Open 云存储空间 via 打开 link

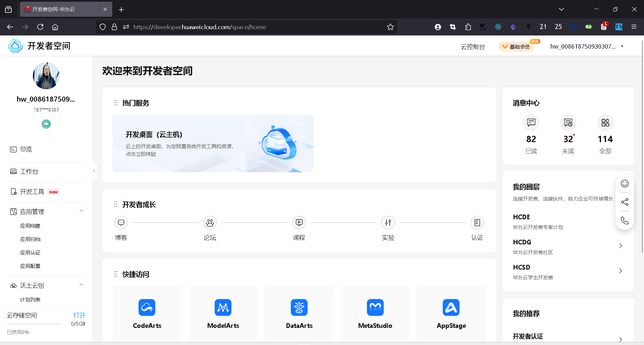(79, 315)
